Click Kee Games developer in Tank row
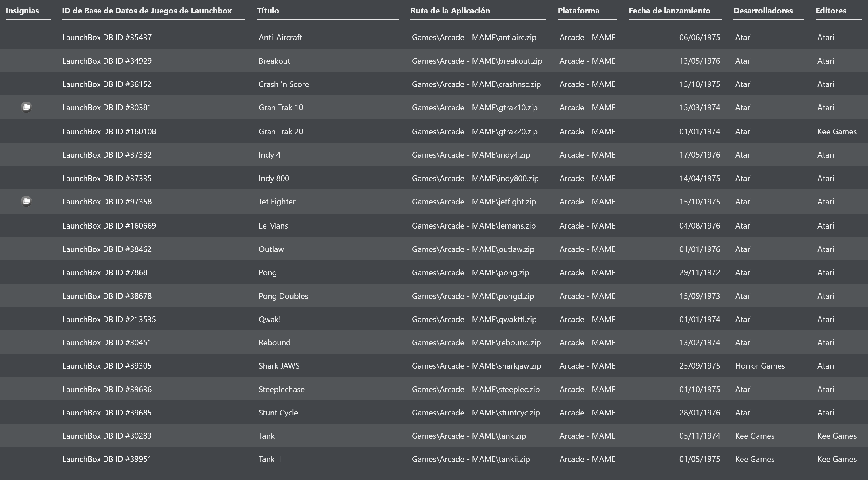 (x=754, y=436)
